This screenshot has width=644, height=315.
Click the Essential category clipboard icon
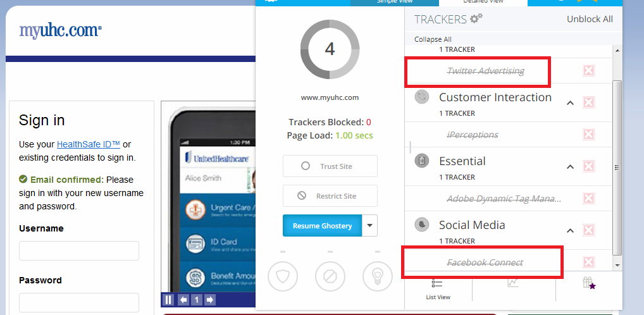point(421,161)
